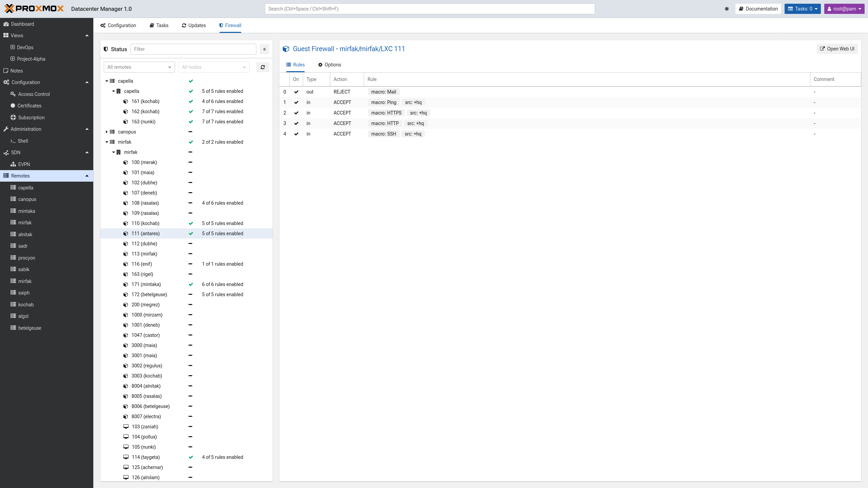Click the refresh icon in Status panel
The height and width of the screenshot is (488, 868).
point(262,67)
